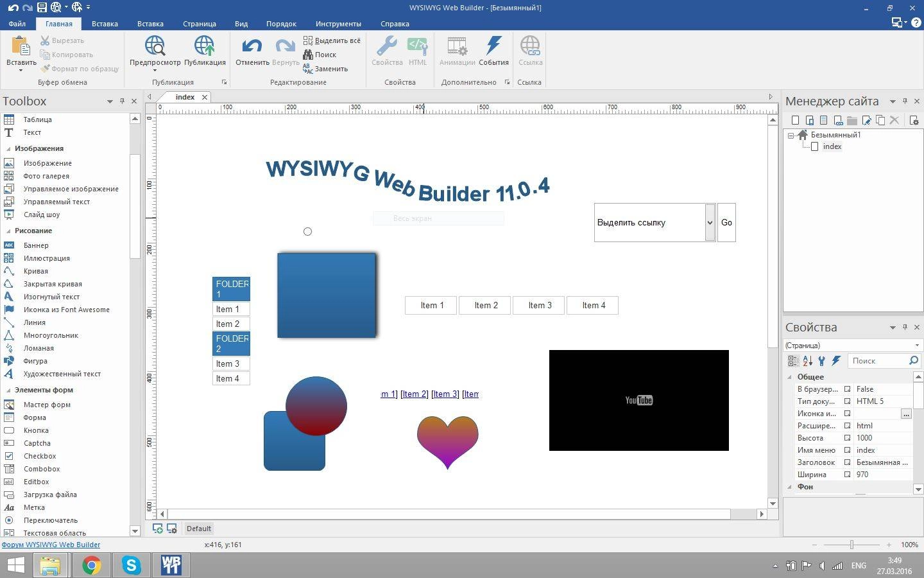Click the page-with-gear properties icon in Менеджер сайта
This screenshot has height=578, width=924.
coord(914,120)
